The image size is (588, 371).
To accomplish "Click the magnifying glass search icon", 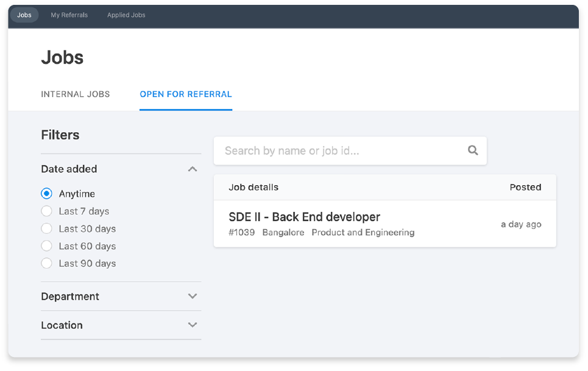I will click(x=473, y=150).
